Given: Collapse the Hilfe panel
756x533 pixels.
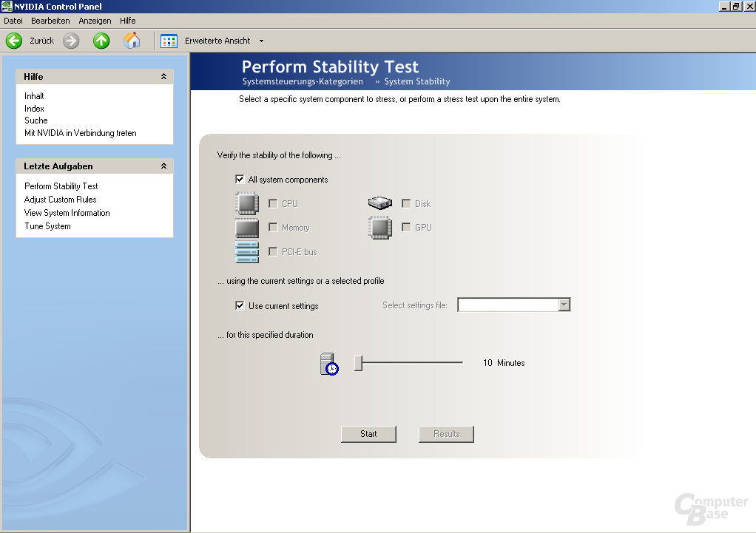Looking at the screenshot, I should coord(164,77).
